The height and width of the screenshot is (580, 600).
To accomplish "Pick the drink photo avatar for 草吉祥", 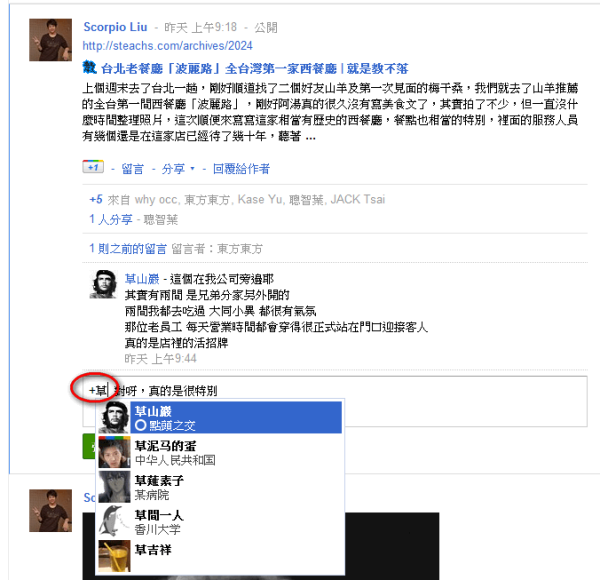I will click(114, 556).
